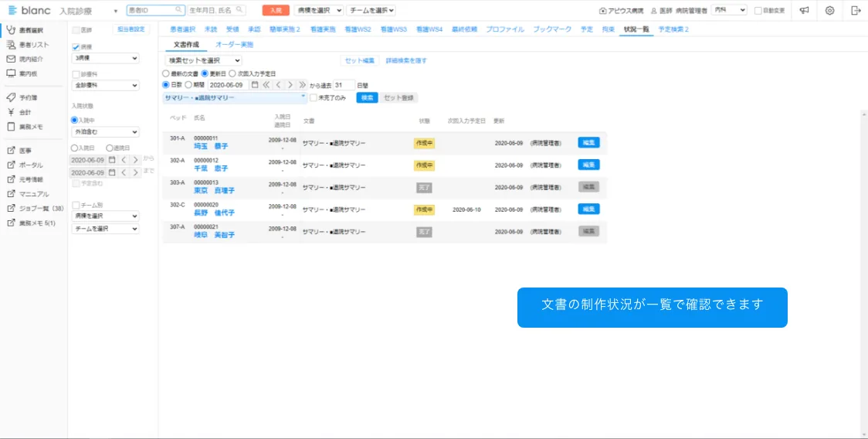Switch to 看護WS2 tab

click(358, 29)
